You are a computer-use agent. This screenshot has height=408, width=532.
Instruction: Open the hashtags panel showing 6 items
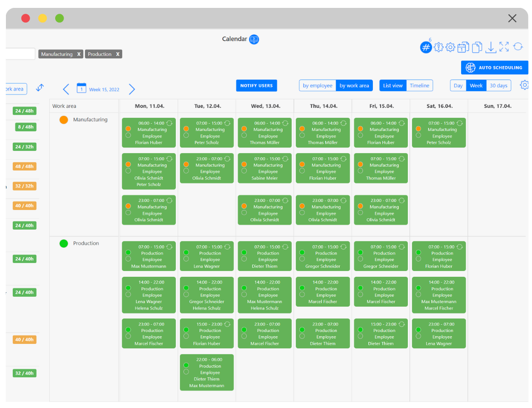426,47
